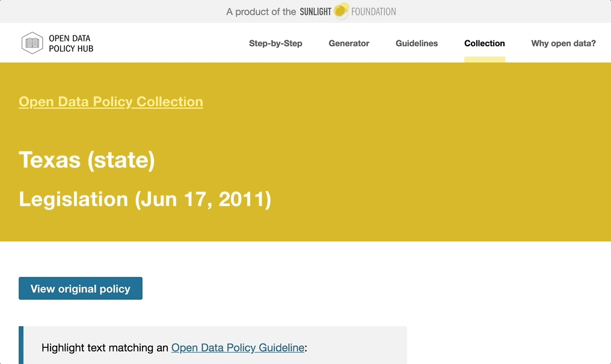Click the SUNLIGHT wordmark in top banner

pyautogui.click(x=316, y=11)
